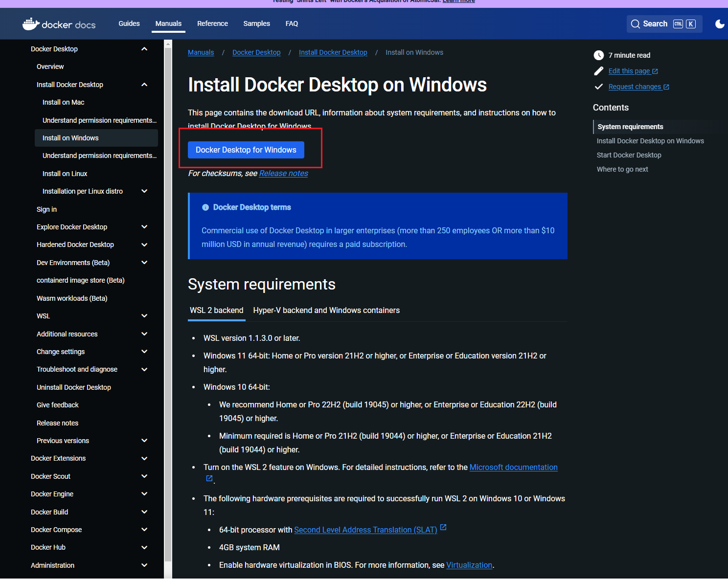Click clock icon beside 7 minute read
The image size is (728, 580).
click(598, 55)
